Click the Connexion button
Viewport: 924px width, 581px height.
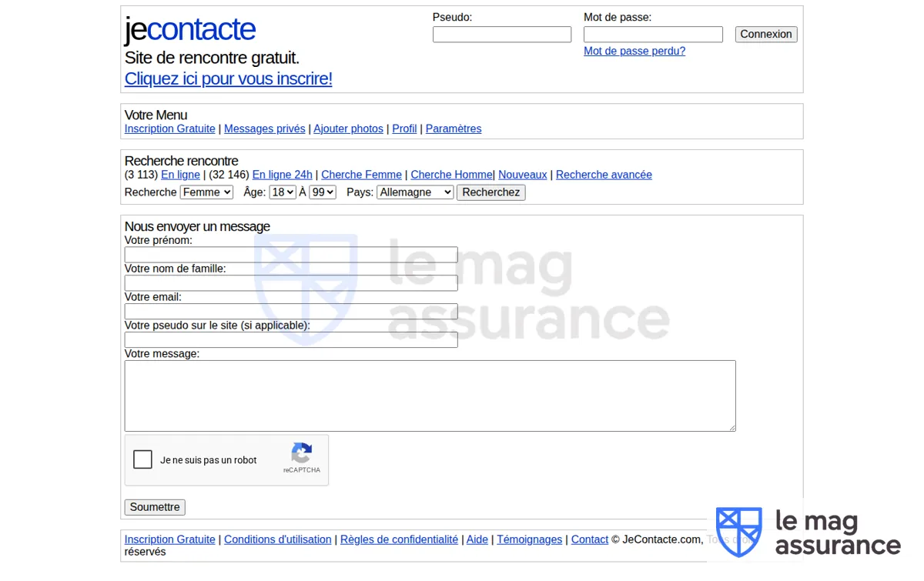[x=766, y=35]
